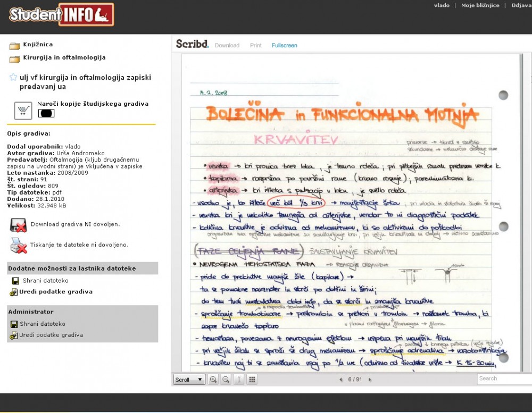
Task: Click the crossed-out printer icon
Action: point(18,246)
